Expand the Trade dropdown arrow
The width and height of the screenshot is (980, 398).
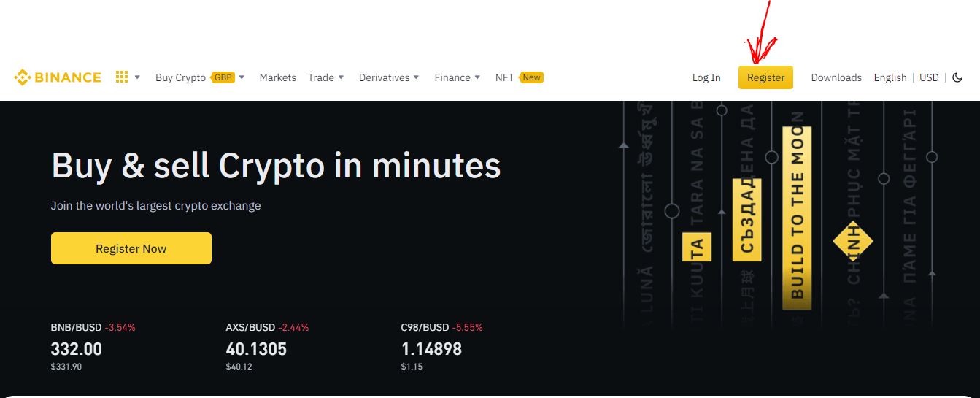coord(341,77)
